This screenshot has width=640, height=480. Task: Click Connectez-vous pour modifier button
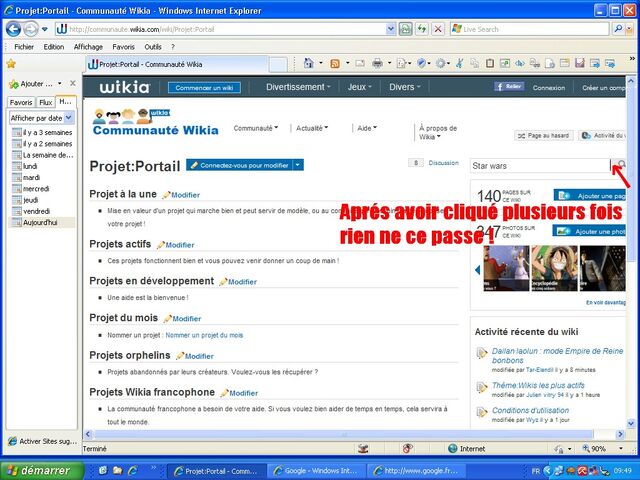(240, 165)
